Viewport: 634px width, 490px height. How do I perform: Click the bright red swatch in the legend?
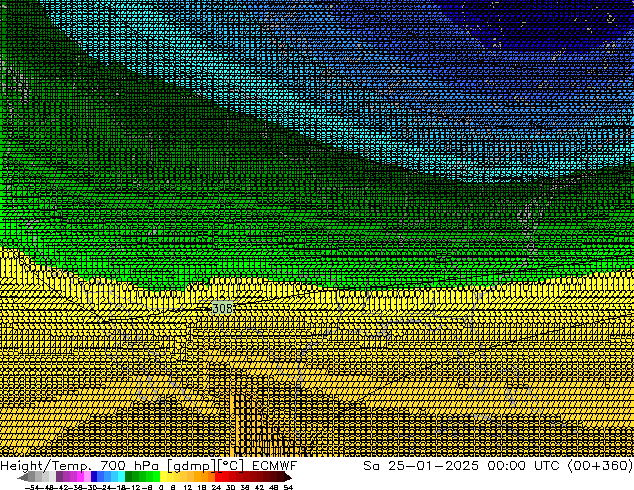pyautogui.click(x=218, y=476)
